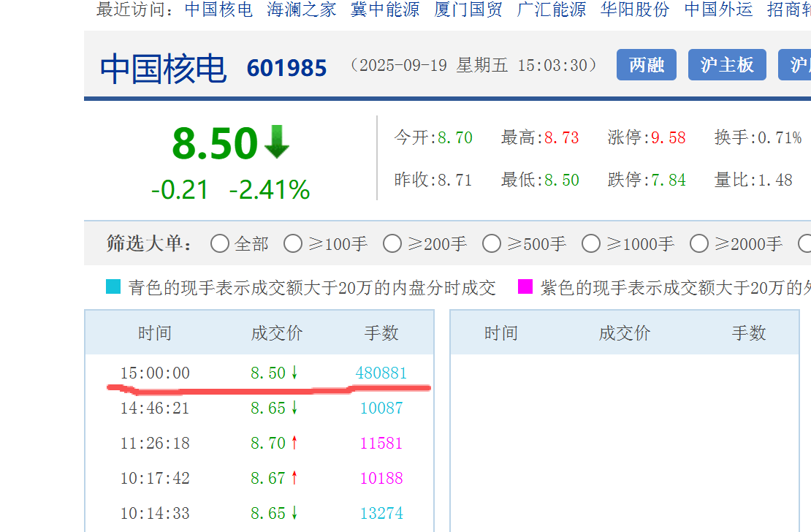
Task: Click the green down arrow beside 8.50
Action: point(277,142)
